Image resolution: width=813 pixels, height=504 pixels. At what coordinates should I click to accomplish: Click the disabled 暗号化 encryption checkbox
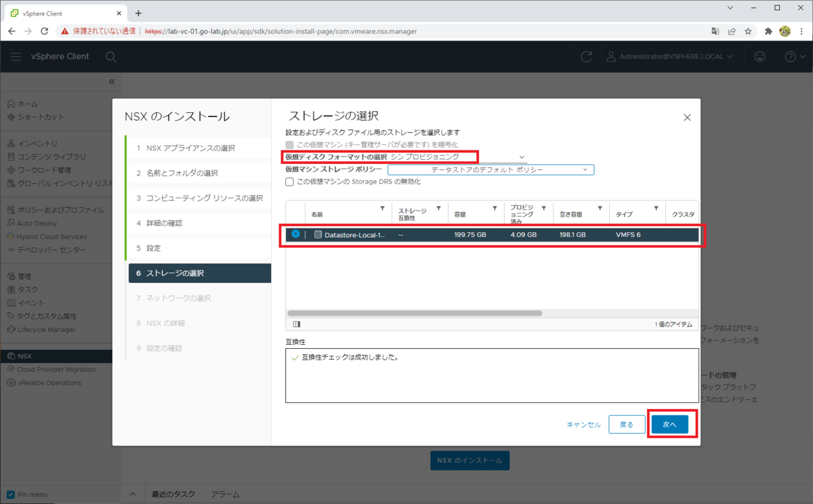(290, 144)
